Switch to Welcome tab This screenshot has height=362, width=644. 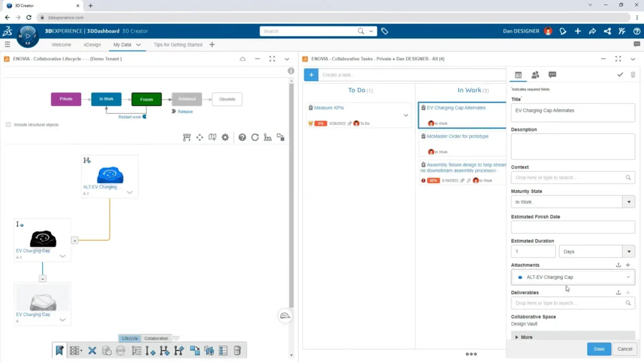61,45
